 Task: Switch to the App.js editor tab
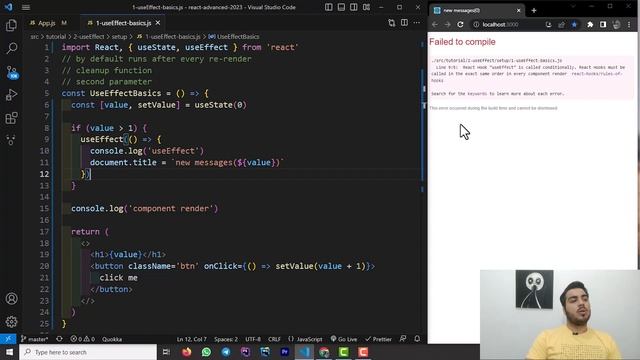click(47, 23)
